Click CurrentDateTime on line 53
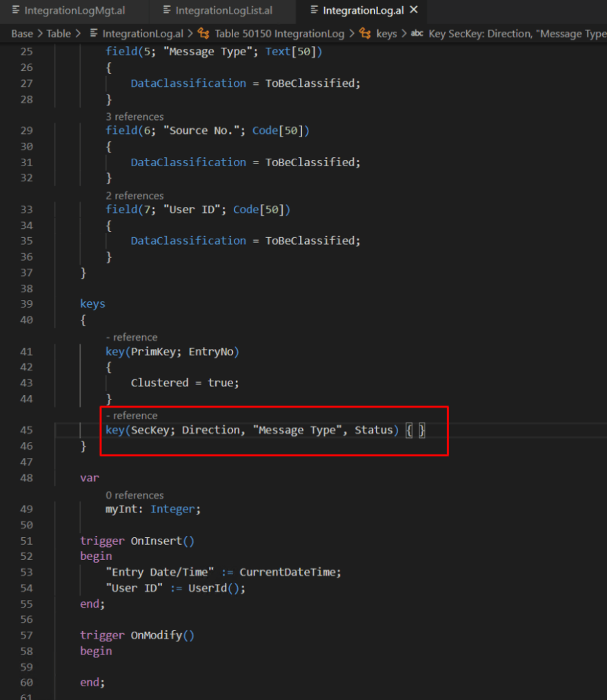 [x=287, y=573]
